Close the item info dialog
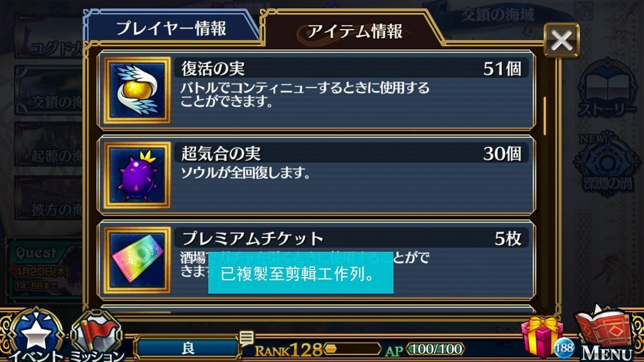The width and height of the screenshot is (644, 362). (x=562, y=40)
